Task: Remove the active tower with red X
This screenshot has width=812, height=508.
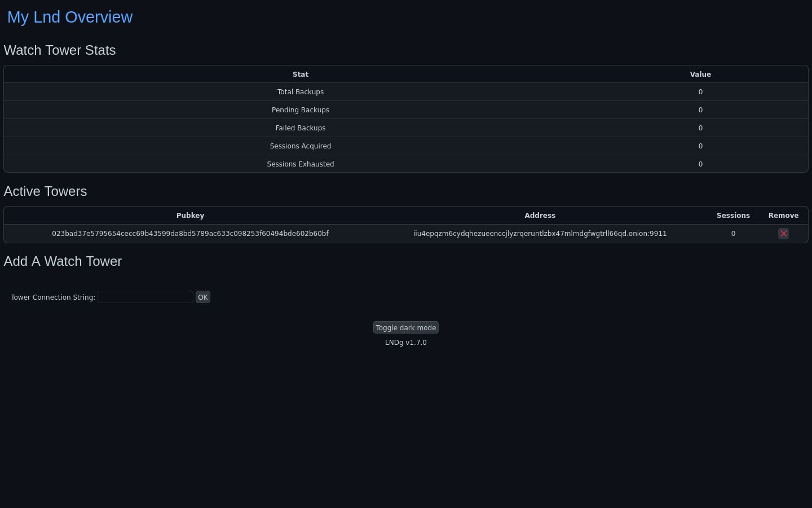Action: [783, 234]
